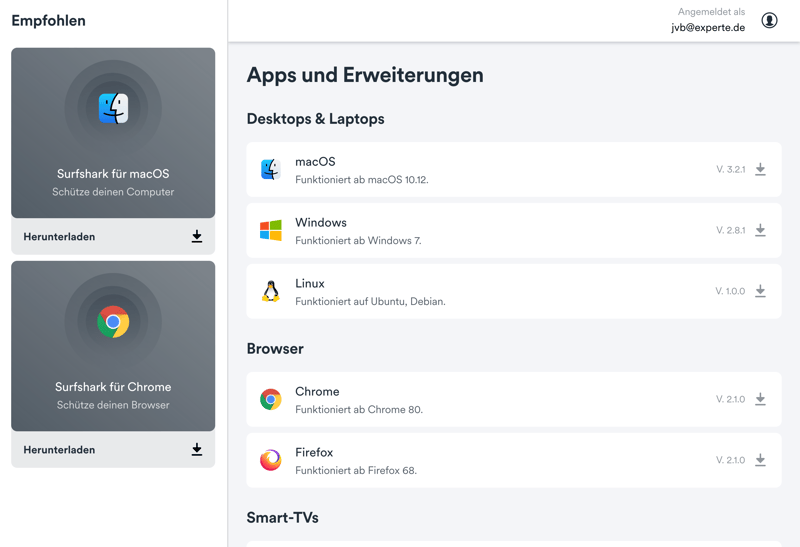Select the macOS app title
The height and width of the screenshot is (547, 800).
(315, 162)
